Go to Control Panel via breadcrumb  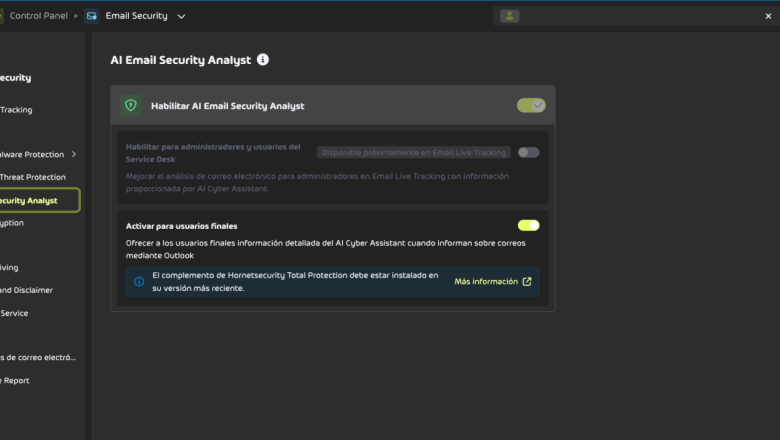point(38,16)
